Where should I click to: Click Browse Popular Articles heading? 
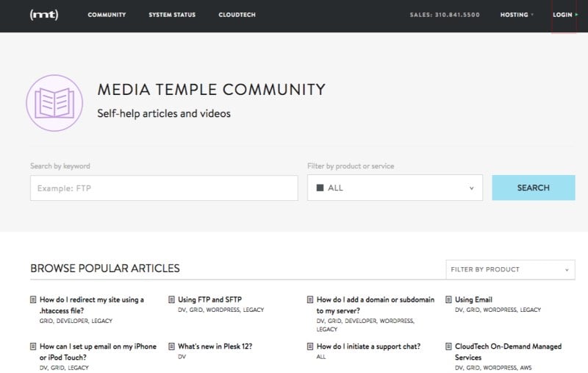[105, 269]
